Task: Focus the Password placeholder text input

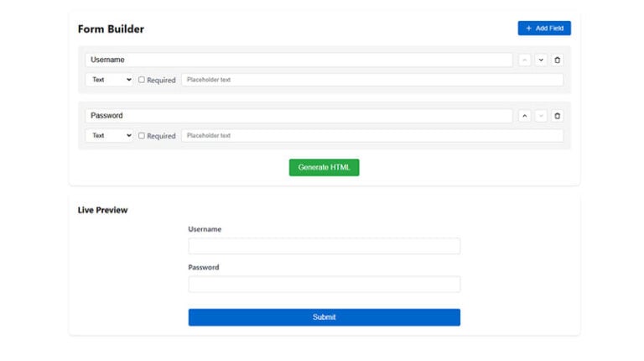Action: (372, 136)
